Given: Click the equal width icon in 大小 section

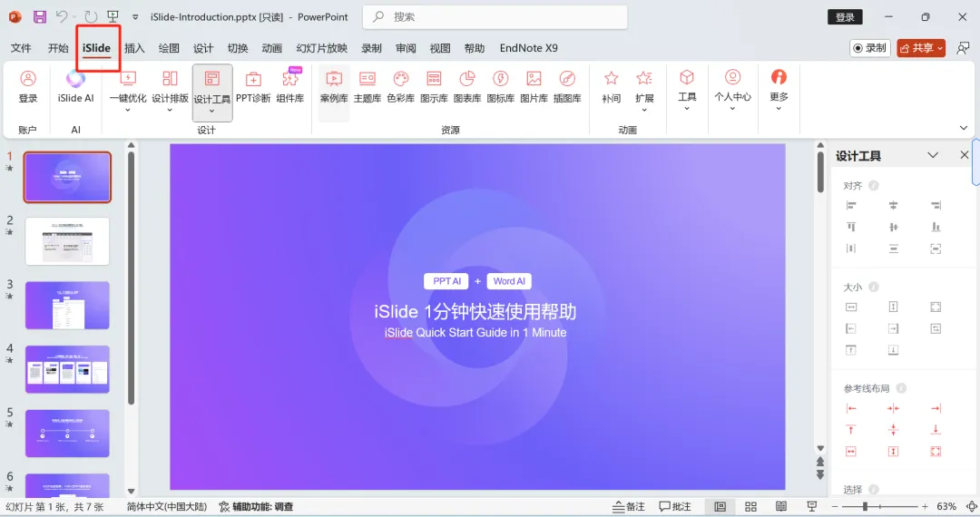Looking at the screenshot, I should pyautogui.click(x=850, y=307).
